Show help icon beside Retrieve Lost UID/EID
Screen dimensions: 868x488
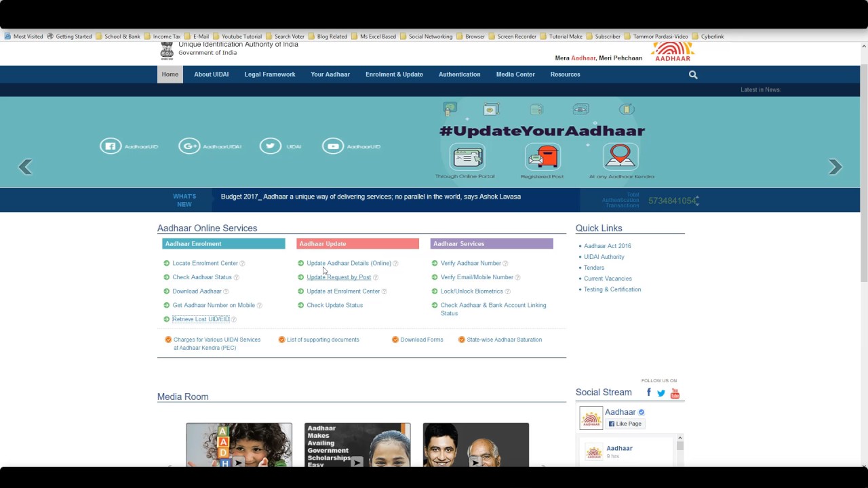click(234, 319)
